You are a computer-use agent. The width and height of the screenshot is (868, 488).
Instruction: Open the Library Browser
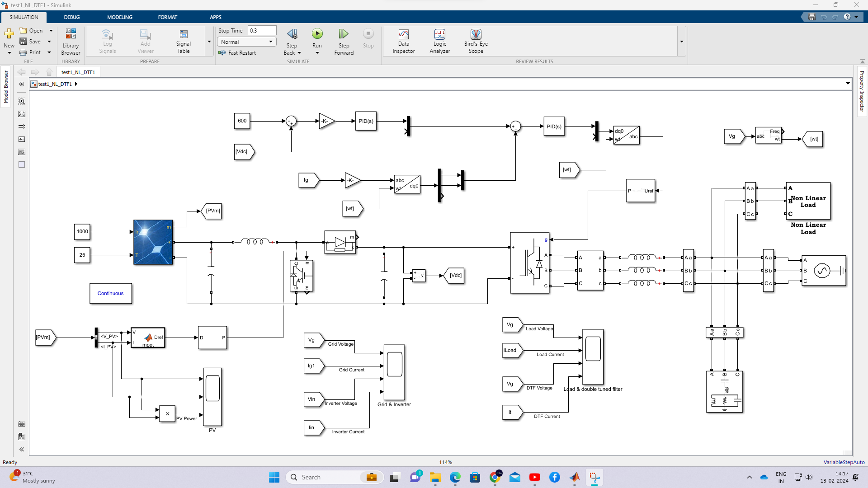[71, 41]
